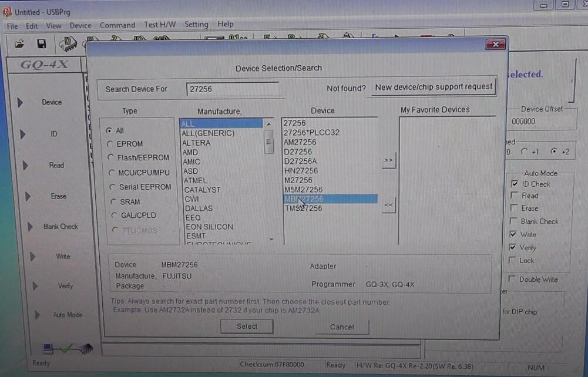Select TMS27256 in Device list
The height and width of the screenshot is (377, 588).
[x=303, y=208]
